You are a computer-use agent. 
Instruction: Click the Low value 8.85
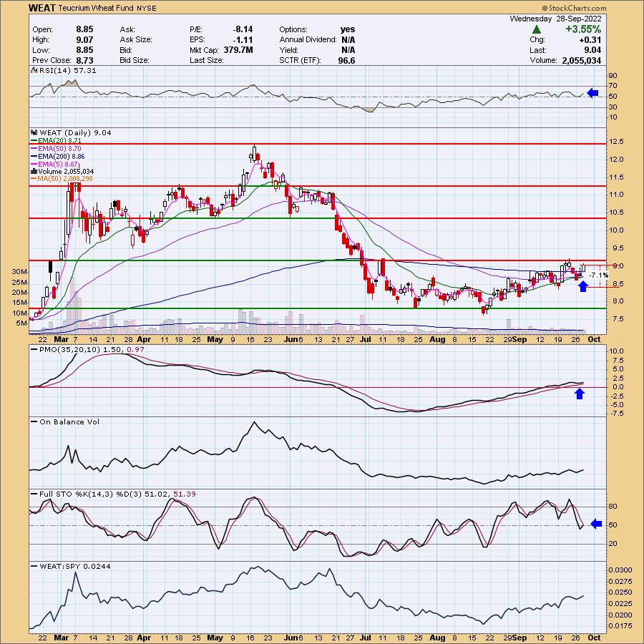click(84, 50)
